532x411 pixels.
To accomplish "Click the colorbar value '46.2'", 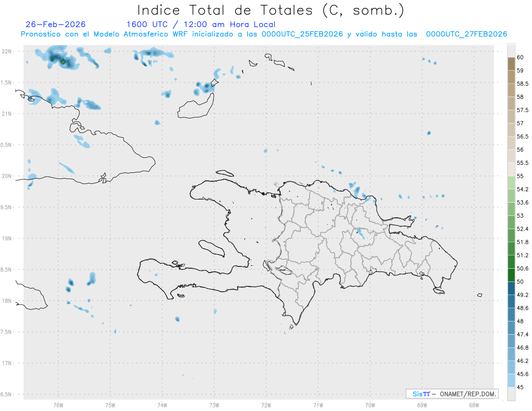I will [x=523, y=361].
